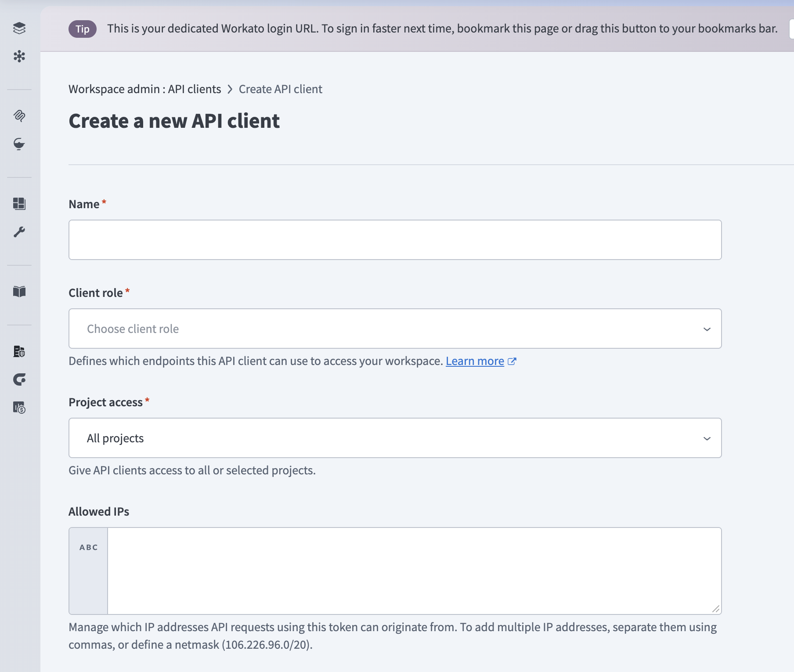
Task: Open the stacked layers icon in sidebar
Action: pyautogui.click(x=19, y=28)
